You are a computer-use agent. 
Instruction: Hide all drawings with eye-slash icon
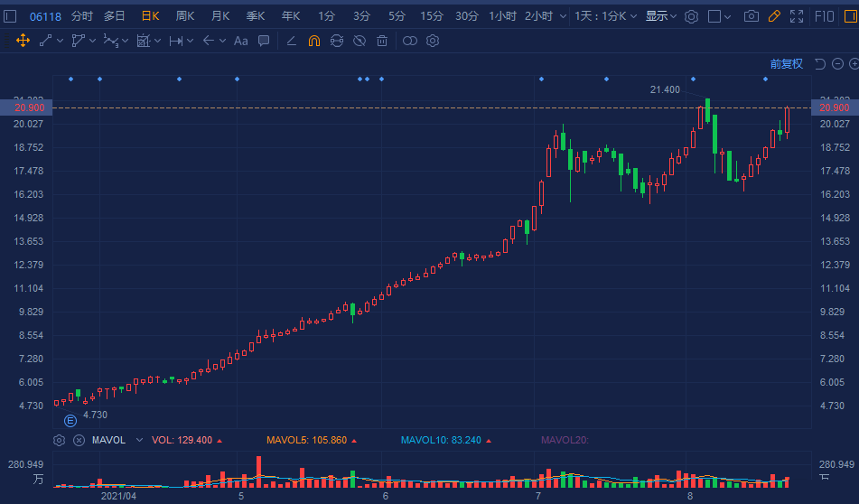pyautogui.click(x=359, y=41)
